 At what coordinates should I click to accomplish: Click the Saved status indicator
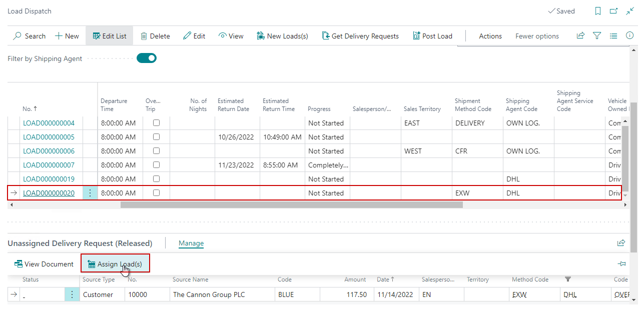tap(561, 11)
